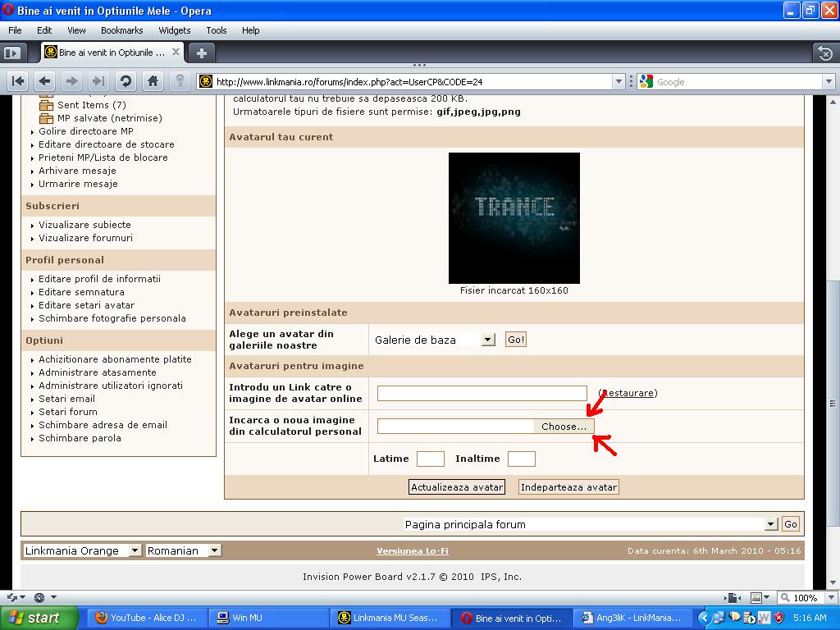840x630 pixels.
Task: Toggle image display status bar icon
Action: point(756,597)
